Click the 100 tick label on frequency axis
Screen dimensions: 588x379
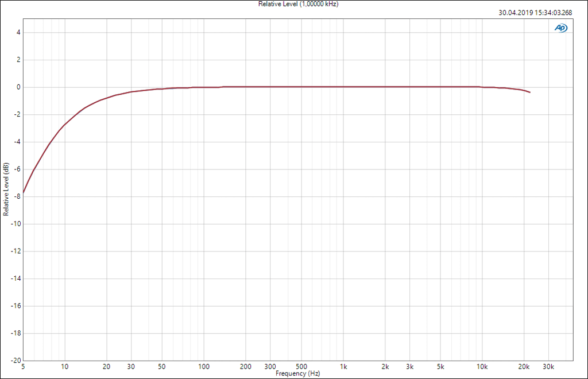coord(204,366)
